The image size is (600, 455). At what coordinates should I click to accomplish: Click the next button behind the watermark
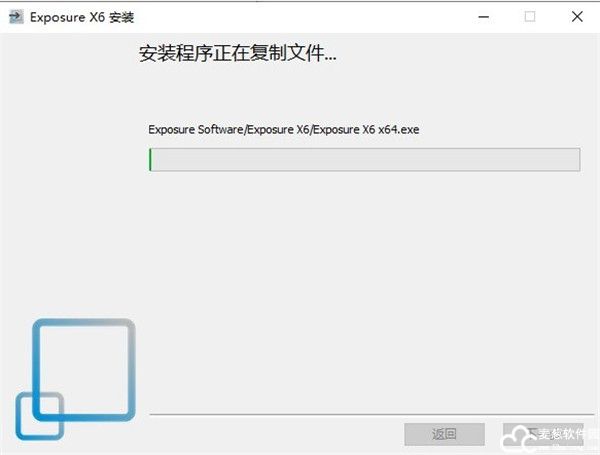pos(543,434)
